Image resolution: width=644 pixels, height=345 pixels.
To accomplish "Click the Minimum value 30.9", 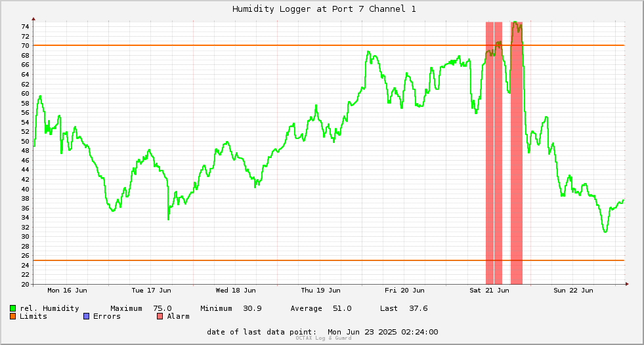I will [252, 308].
